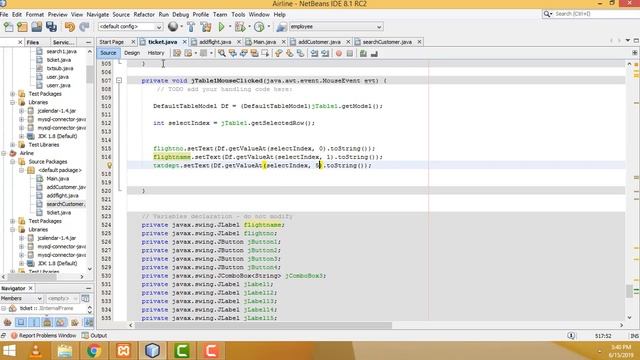Toggle Fully Qualified Names filter in Navigator

(x=75, y=322)
